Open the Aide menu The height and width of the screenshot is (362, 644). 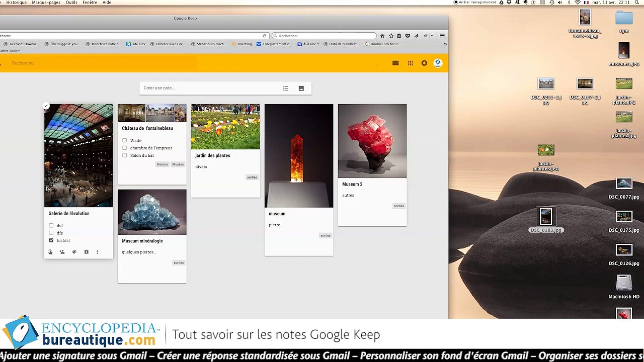pyautogui.click(x=107, y=3)
